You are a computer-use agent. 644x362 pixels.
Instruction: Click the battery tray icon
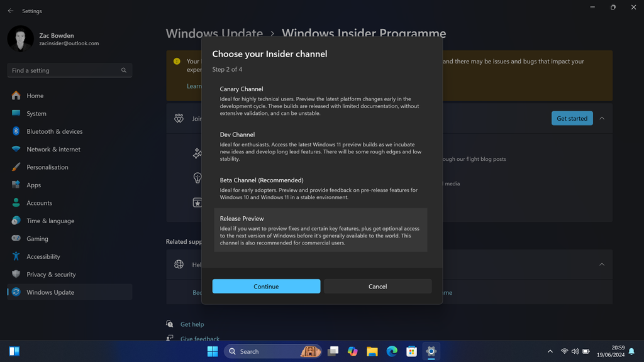[x=586, y=351]
